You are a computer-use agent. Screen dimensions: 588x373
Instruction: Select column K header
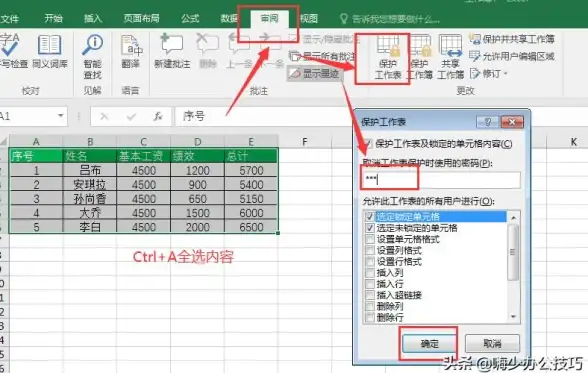coord(573,142)
